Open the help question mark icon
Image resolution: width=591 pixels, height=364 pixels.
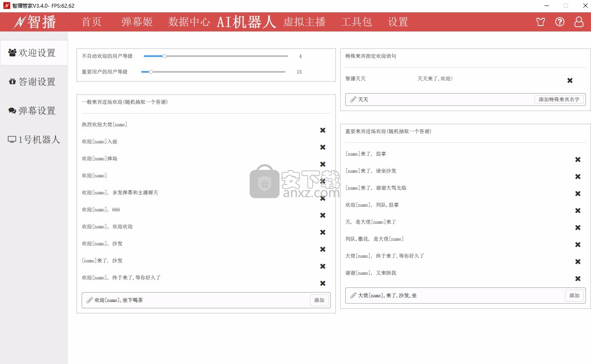coord(560,22)
